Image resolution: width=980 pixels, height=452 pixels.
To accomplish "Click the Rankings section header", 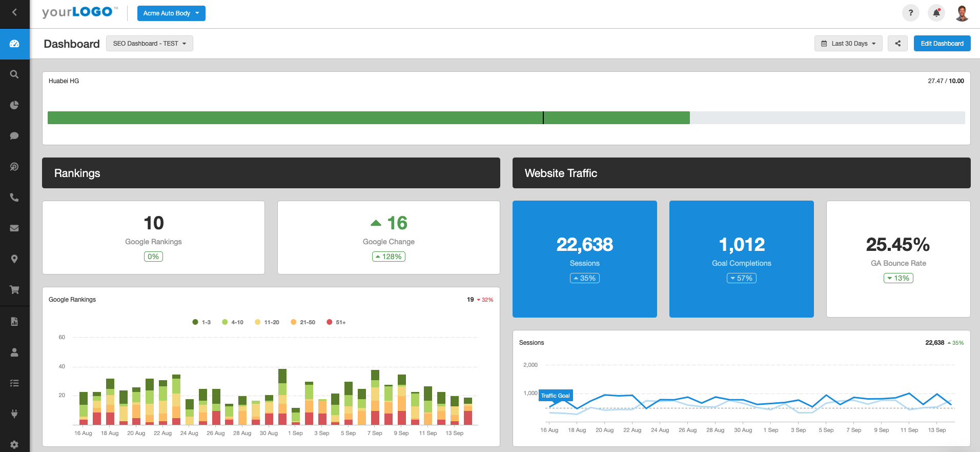I will click(271, 173).
